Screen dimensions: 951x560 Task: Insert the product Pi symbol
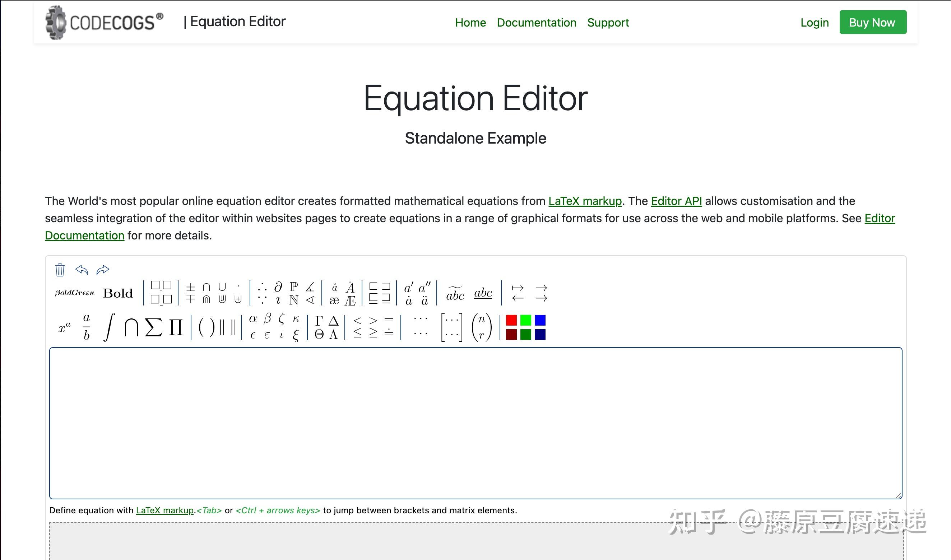[x=176, y=327]
